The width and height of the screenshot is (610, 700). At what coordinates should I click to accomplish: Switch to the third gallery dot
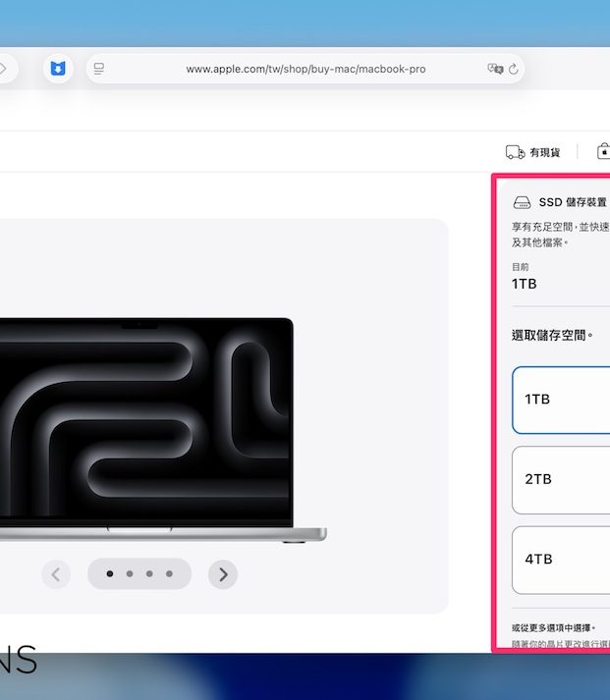149,573
